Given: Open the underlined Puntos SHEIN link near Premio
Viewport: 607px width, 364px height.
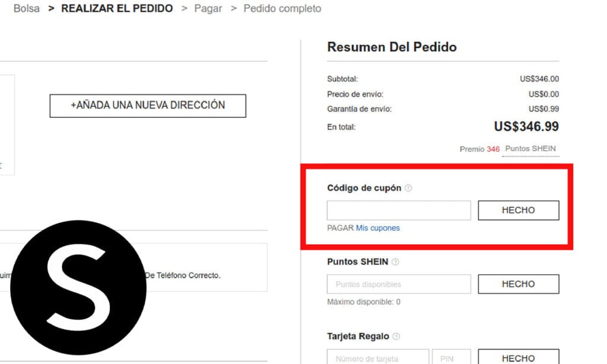Looking at the screenshot, I should click(x=531, y=149).
